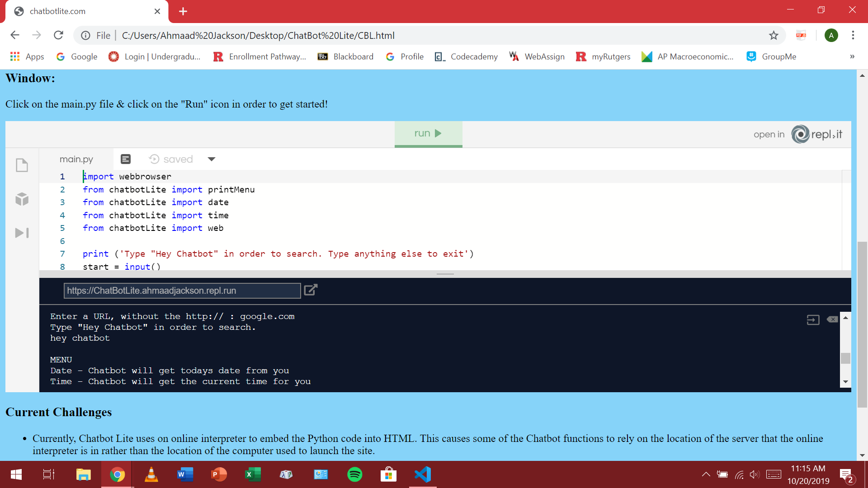The width and height of the screenshot is (868, 488).
Task: Click the open in repl.it link
Action: tap(797, 134)
